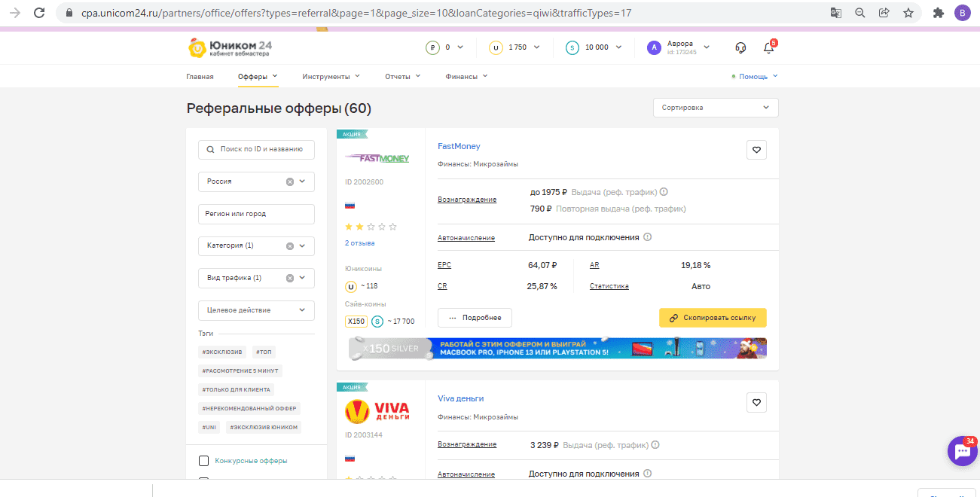Click the Поиск по ID и названию field

pos(256,149)
